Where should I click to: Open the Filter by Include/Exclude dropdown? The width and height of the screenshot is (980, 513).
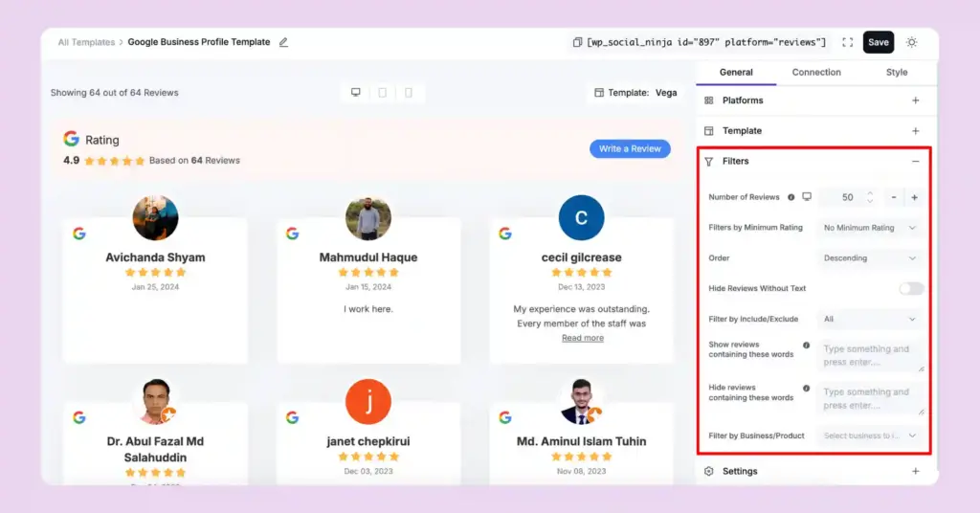[870, 319]
